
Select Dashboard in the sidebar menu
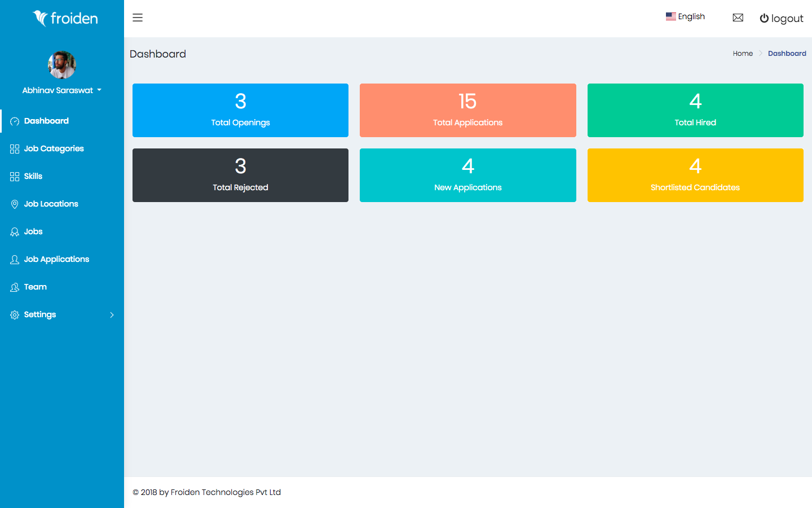click(x=46, y=121)
